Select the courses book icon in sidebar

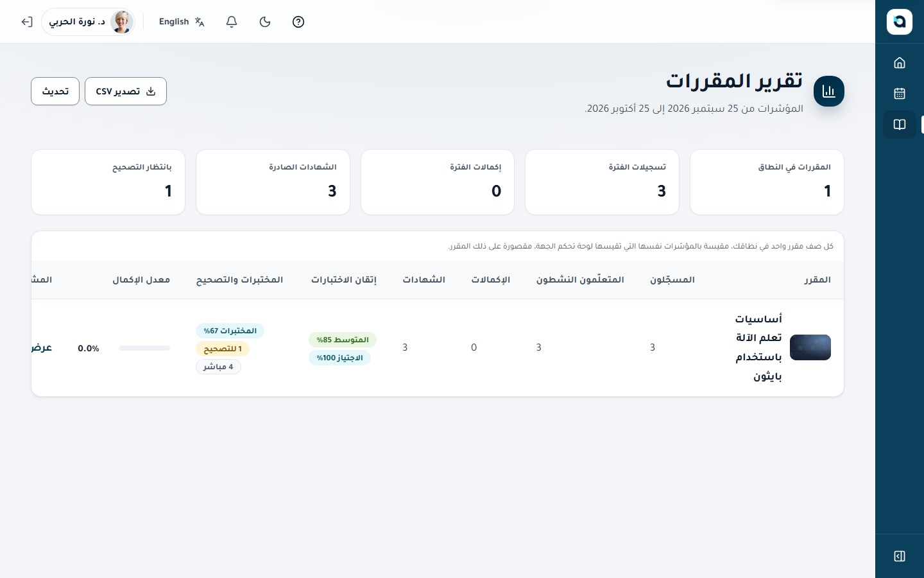[900, 125]
